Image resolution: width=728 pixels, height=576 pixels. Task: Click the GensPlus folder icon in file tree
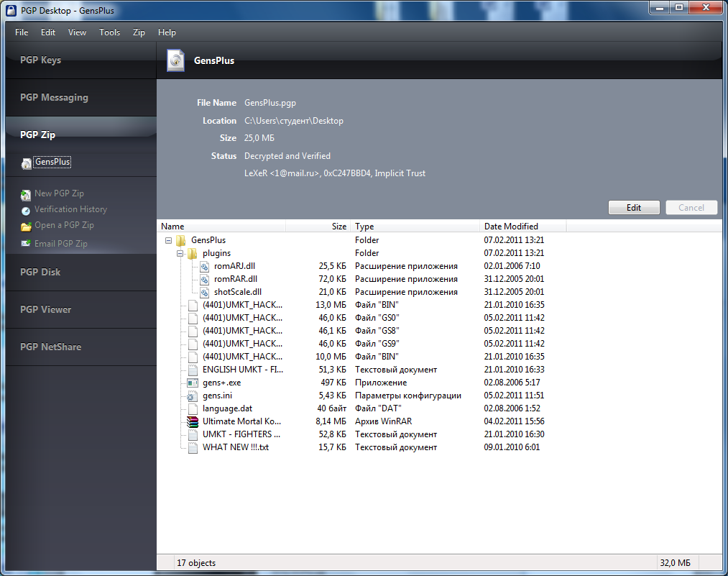[x=181, y=240]
